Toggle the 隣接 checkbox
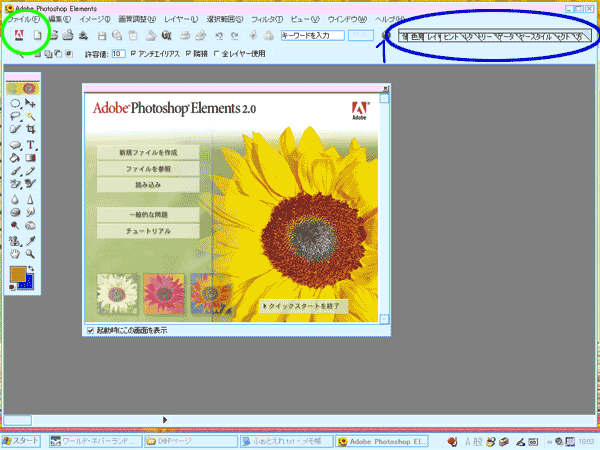600x450 pixels. point(187,53)
